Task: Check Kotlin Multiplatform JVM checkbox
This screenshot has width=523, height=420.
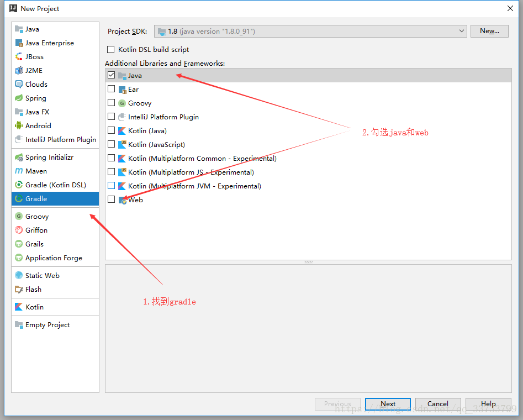Action: coord(112,186)
